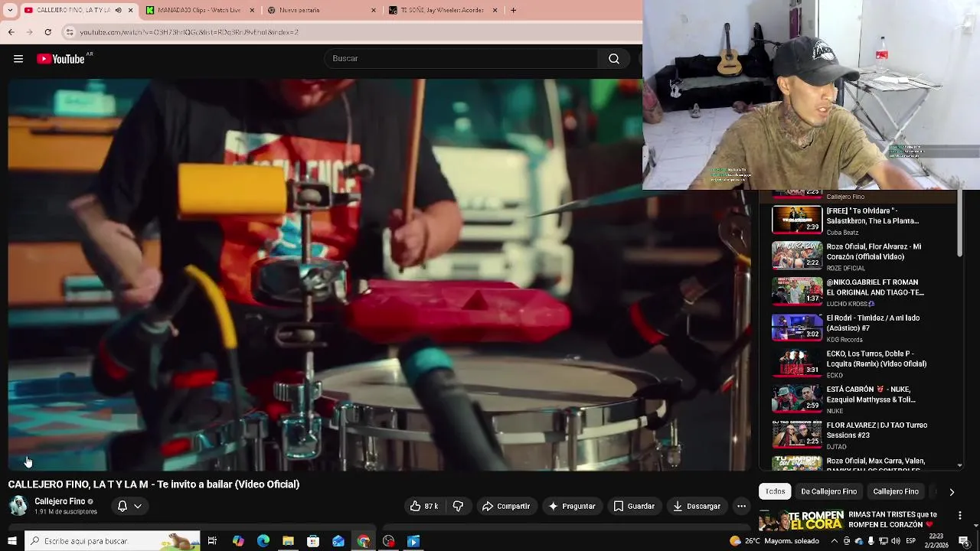
Task: Click the Descargar download button
Action: [697, 506]
